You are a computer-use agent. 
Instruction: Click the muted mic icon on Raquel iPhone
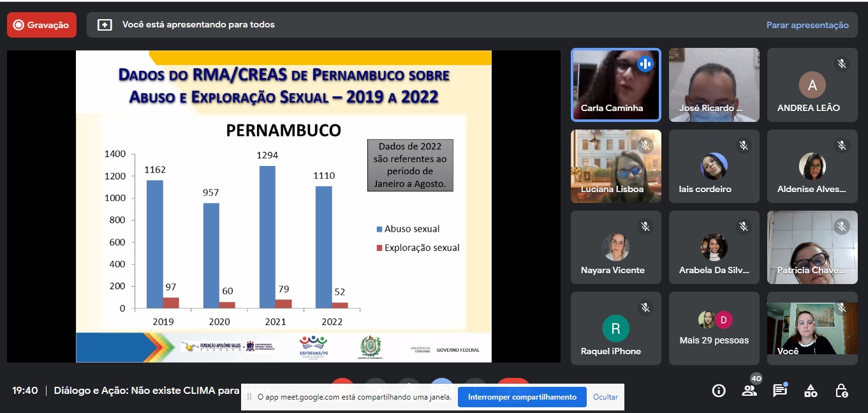(645, 308)
